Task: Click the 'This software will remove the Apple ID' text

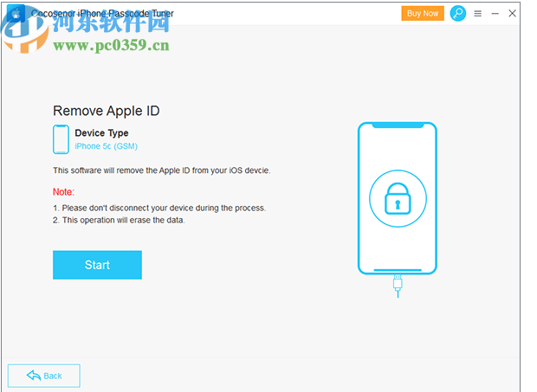Action: pyautogui.click(x=162, y=170)
